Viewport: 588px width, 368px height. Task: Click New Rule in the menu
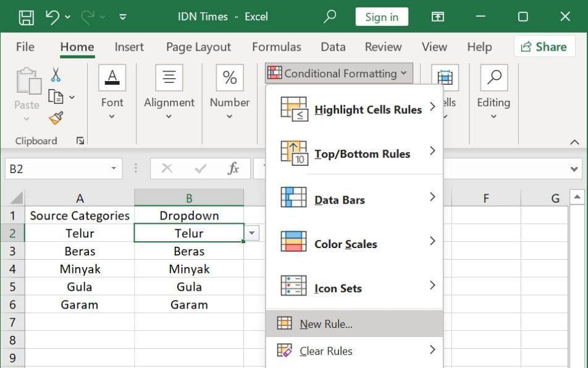325,323
